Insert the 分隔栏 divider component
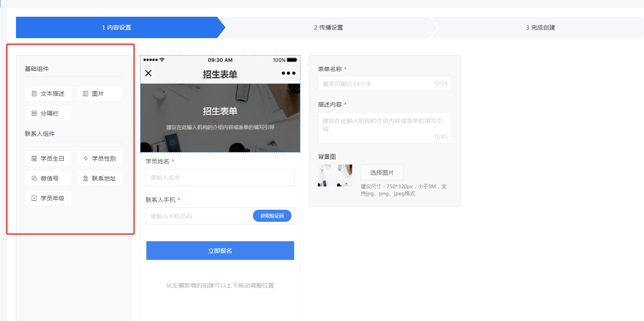 48,113
